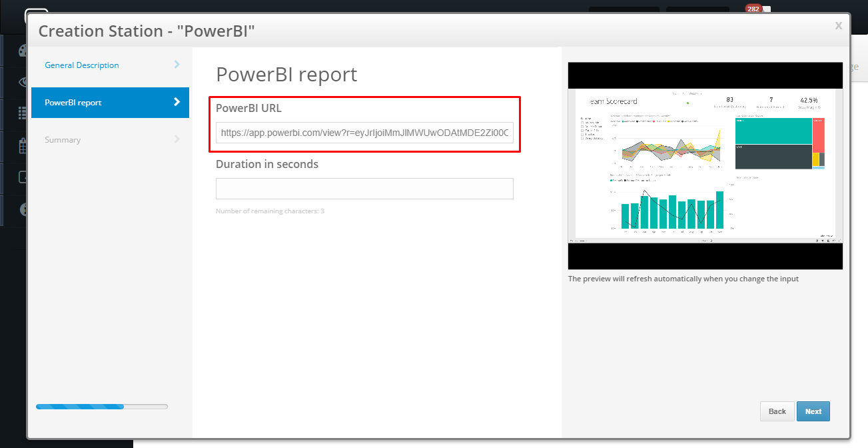
Task: Click into the Duration in seconds field
Action: tap(364, 189)
